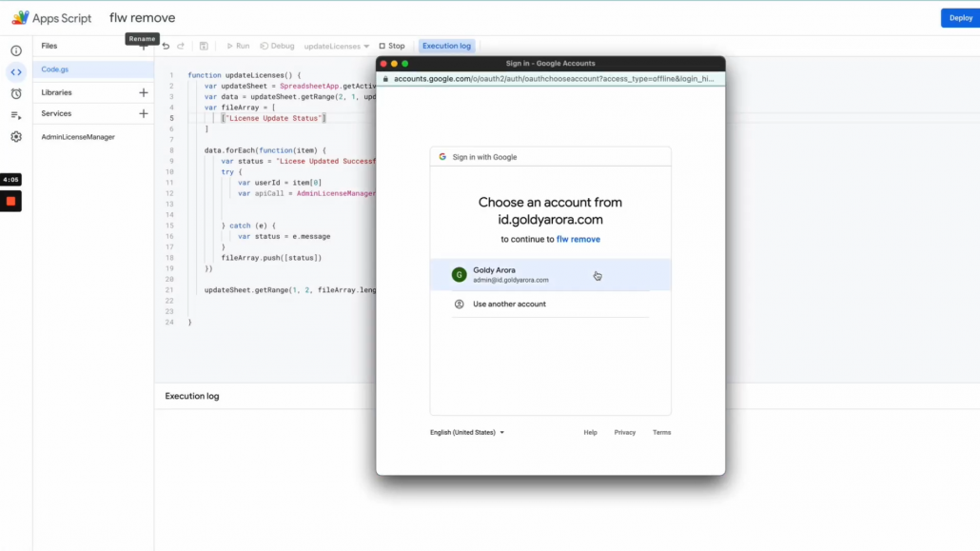This screenshot has height=551, width=980.
Task: Select the Editor code icon in sidebar
Action: click(16, 72)
